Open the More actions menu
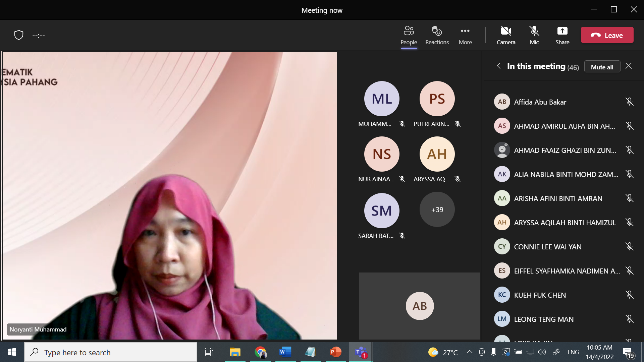 (x=465, y=35)
